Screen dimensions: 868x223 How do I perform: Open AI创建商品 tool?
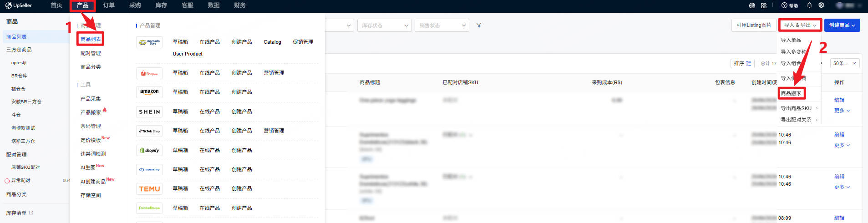coord(93,182)
